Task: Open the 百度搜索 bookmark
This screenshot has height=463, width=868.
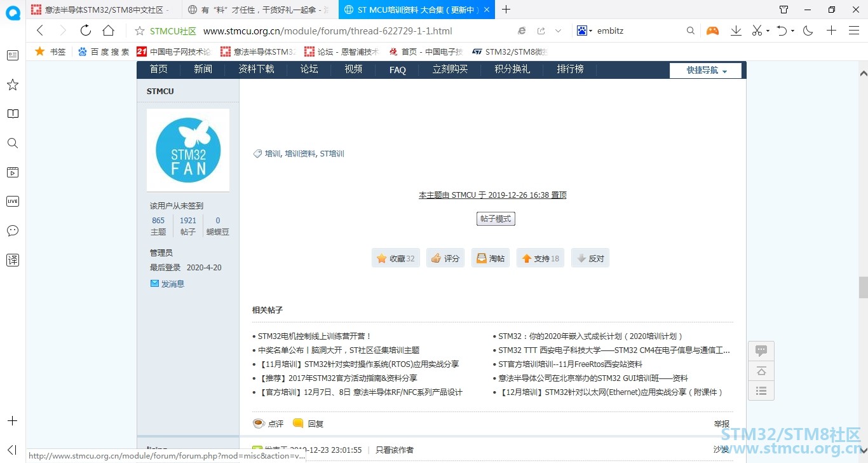Action: point(104,52)
